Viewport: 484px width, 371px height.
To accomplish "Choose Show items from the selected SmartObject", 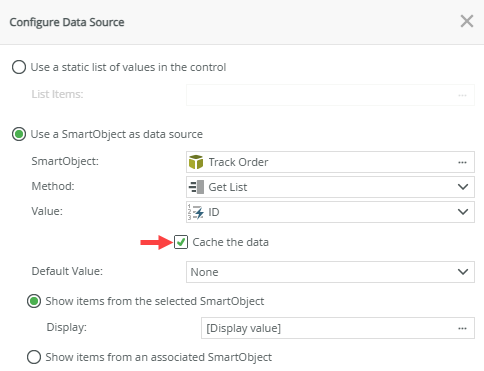I will [34, 301].
